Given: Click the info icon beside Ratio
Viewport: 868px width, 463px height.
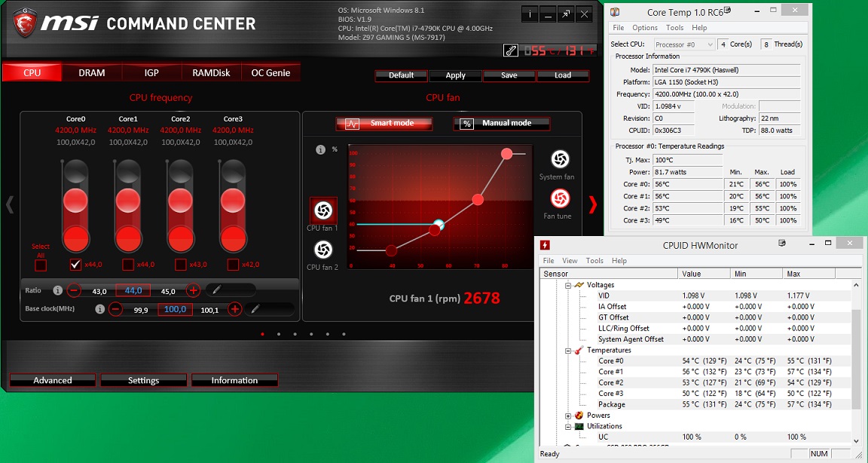Looking at the screenshot, I should (57, 290).
